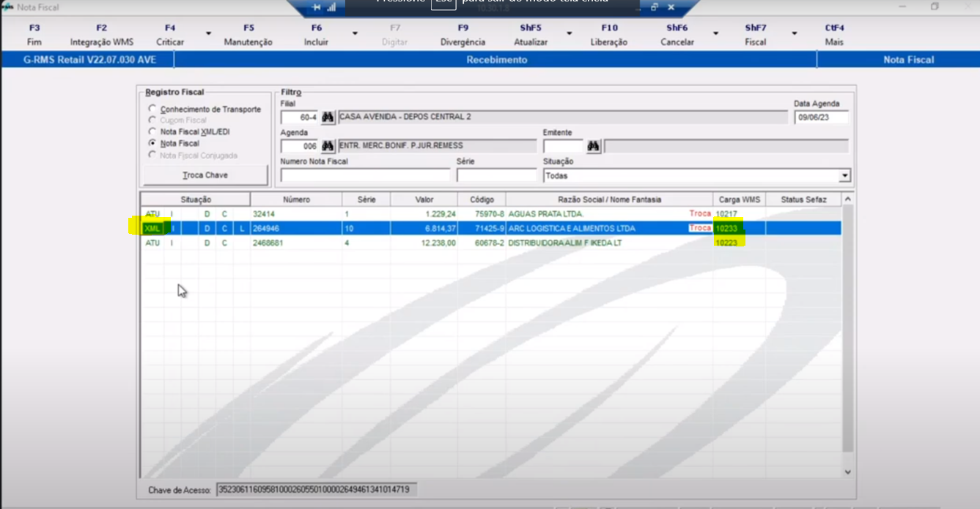This screenshot has height=509, width=980.
Task: Open the dropdown arrow beside F4 Criticar
Action: pos(208,34)
